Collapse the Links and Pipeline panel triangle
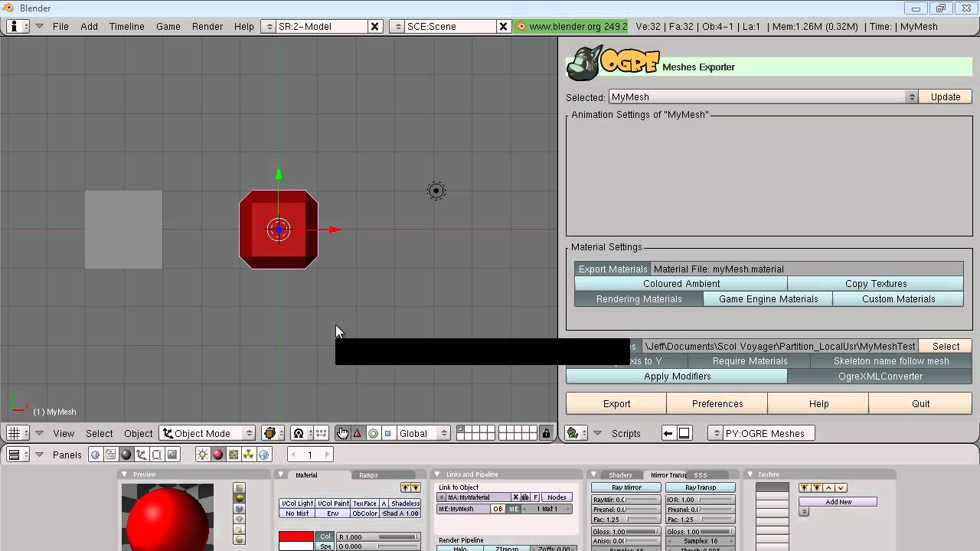This screenshot has width=980, height=551. coord(438,474)
